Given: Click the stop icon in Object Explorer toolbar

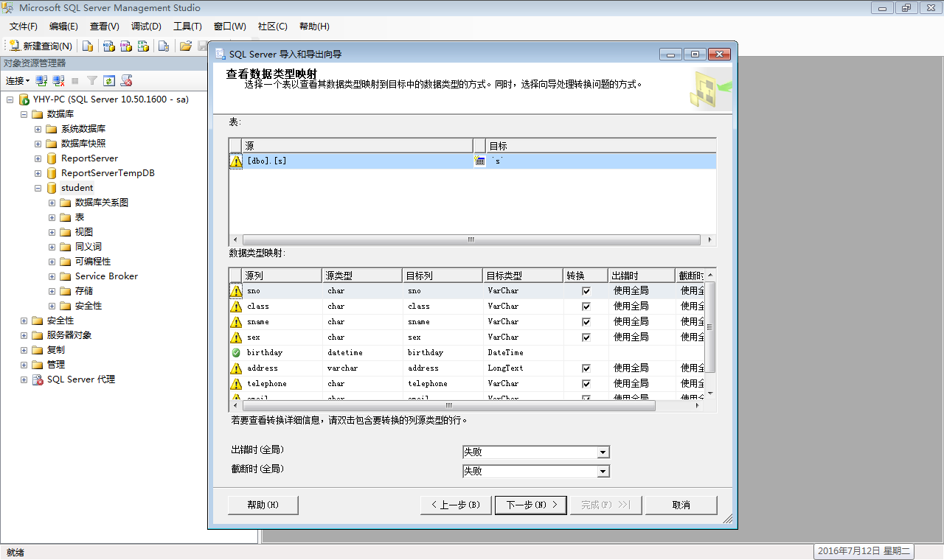Looking at the screenshot, I should coord(75,81).
